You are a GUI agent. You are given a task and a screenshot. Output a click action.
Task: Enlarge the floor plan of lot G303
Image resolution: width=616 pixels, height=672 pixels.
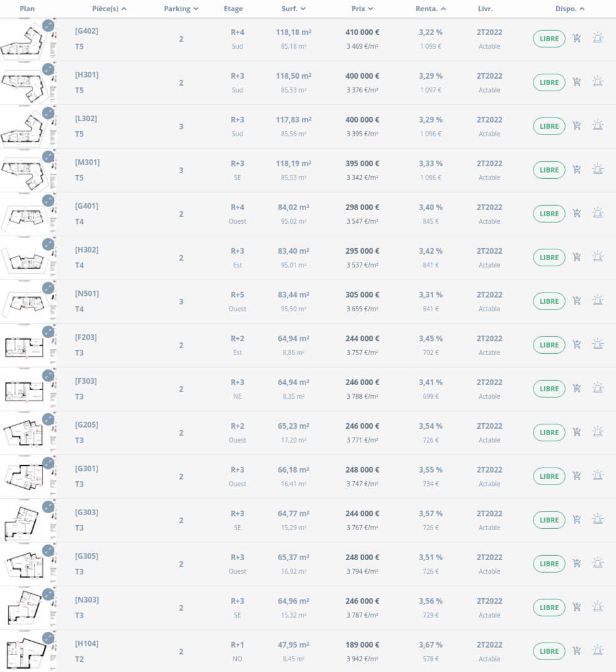click(x=48, y=507)
